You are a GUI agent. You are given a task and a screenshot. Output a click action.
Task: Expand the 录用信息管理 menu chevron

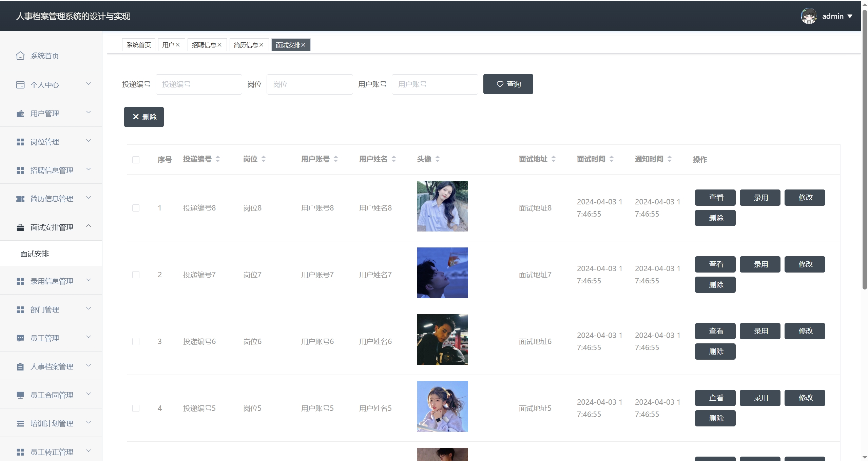coord(89,280)
